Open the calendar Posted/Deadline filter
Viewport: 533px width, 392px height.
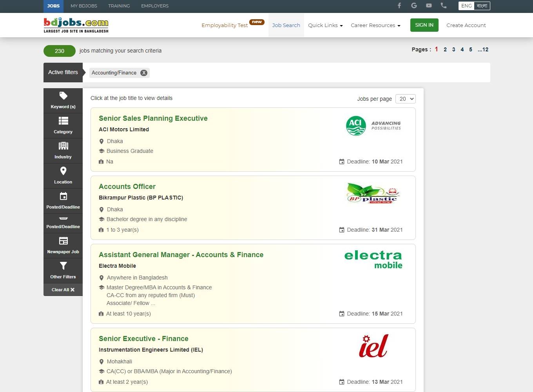point(63,201)
